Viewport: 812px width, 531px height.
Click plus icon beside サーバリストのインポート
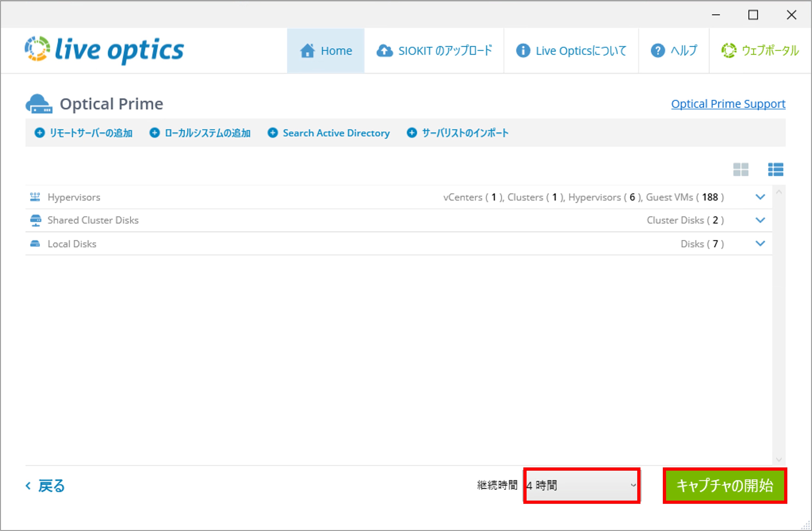coord(412,133)
